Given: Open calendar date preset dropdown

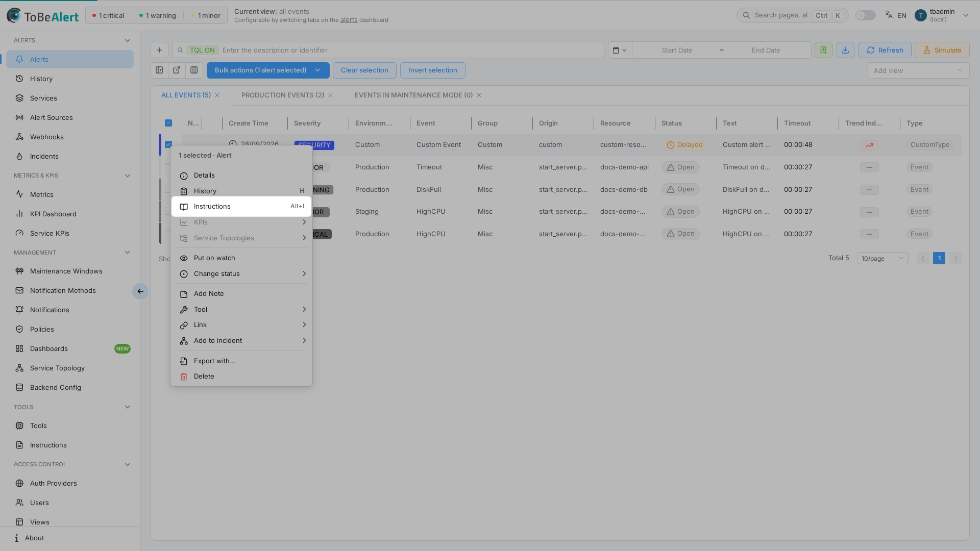Looking at the screenshot, I should (x=620, y=50).
